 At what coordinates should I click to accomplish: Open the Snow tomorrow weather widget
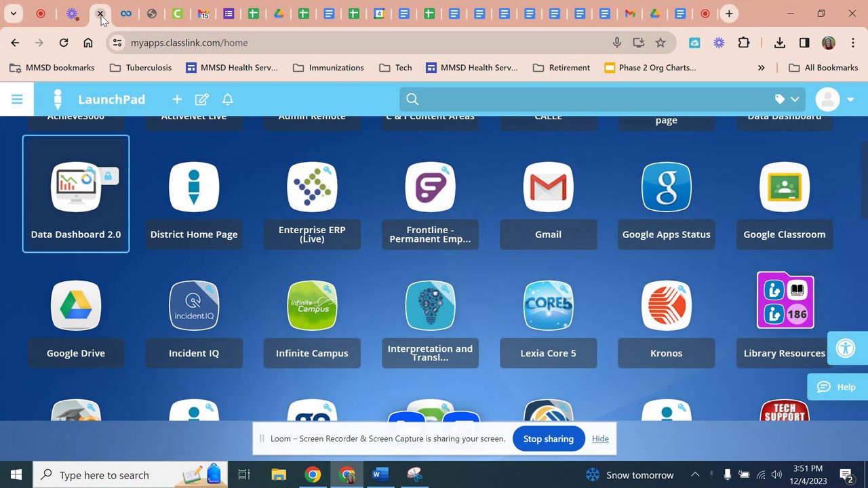coord(629,474)
